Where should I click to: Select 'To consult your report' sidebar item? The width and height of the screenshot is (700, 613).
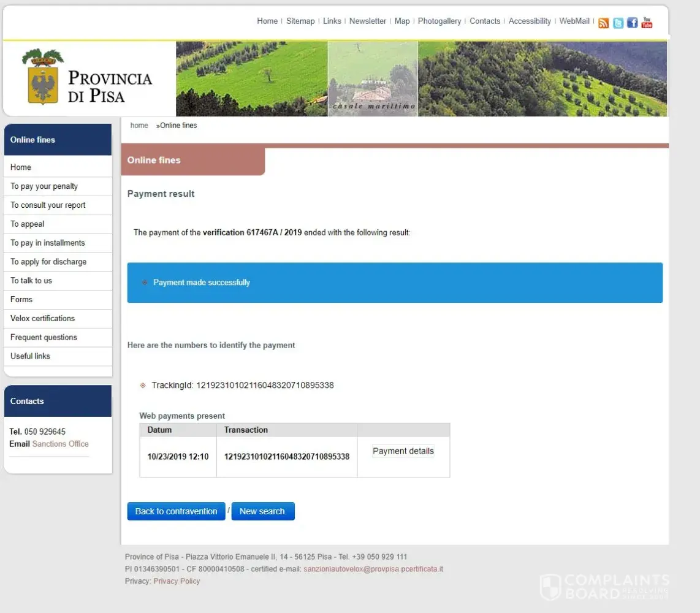coord(58,205)
